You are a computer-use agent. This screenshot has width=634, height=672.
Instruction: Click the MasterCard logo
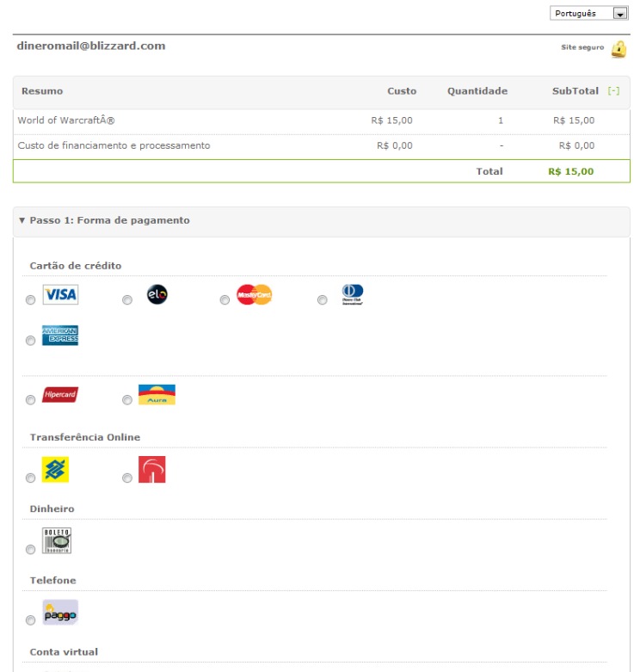(255, 294)
